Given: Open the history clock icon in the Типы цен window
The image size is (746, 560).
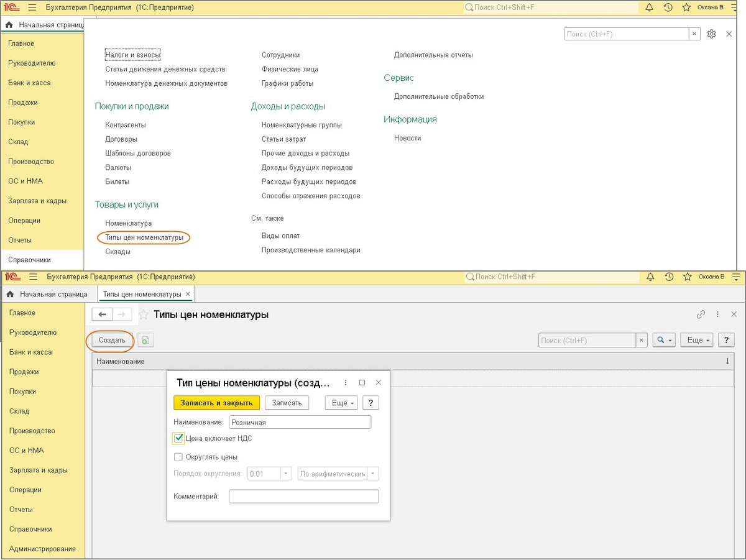Looking at the screenshot, I should click(x=669, y=277).
